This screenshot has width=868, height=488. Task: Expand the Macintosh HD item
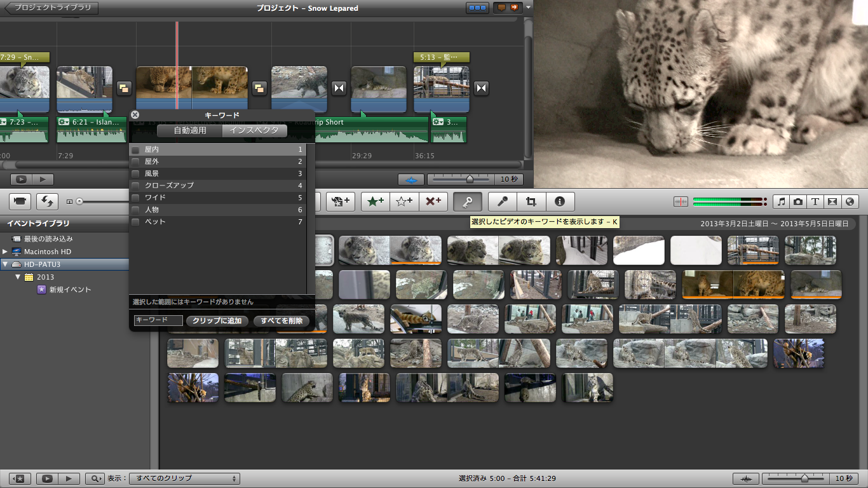[5, 252]
